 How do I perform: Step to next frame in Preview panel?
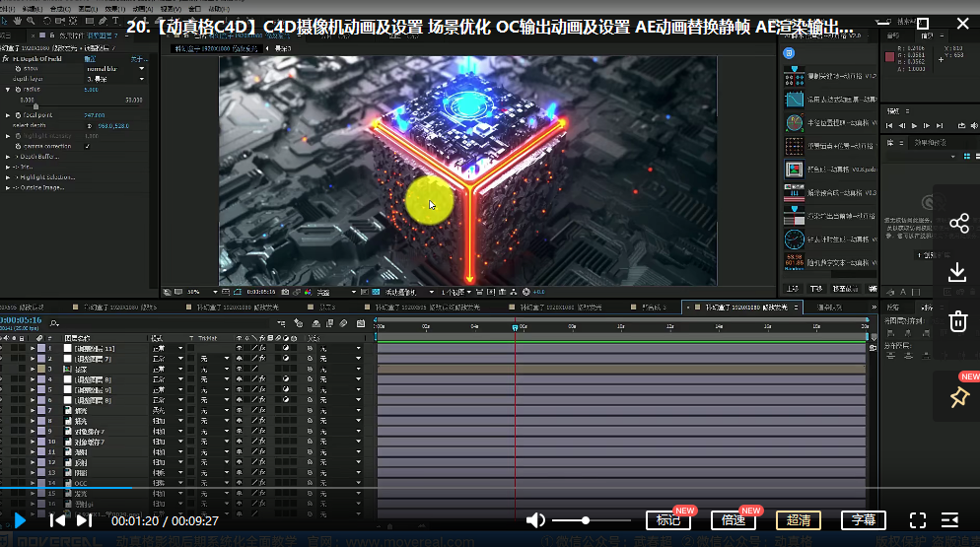tap(926, 125)
